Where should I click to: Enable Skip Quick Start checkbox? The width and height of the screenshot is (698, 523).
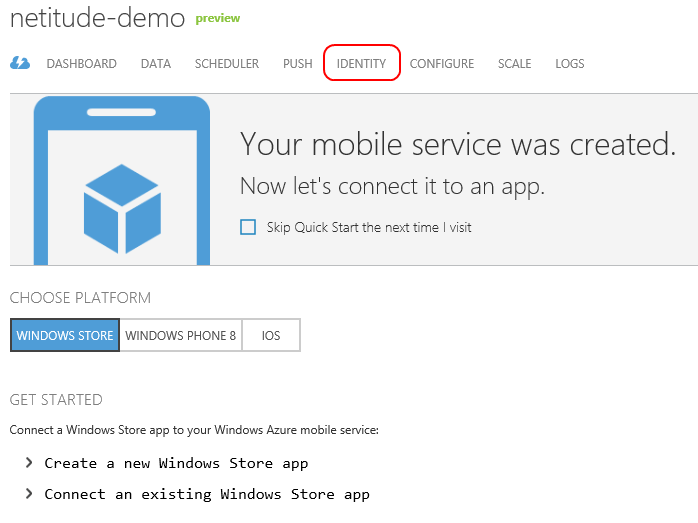click(x=248, y=227)
